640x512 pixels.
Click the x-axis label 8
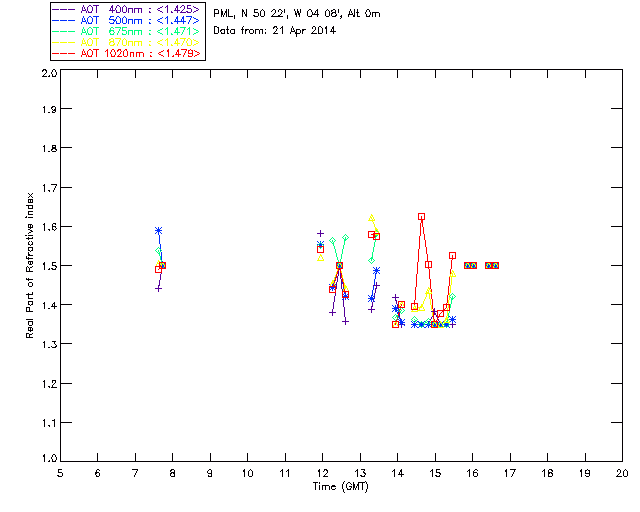point(172,473)
